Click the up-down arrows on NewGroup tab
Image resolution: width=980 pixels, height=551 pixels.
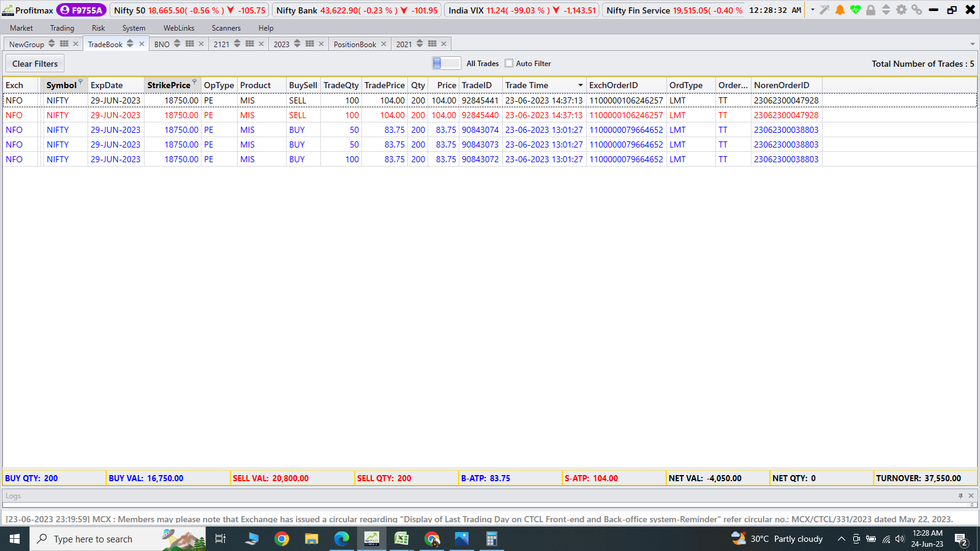51,43
